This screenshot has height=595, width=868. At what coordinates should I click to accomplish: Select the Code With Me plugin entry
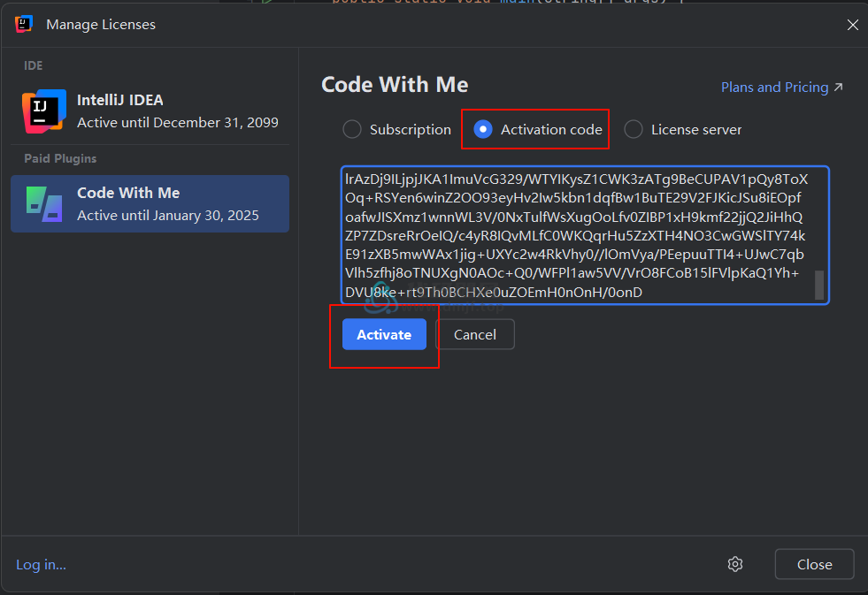[x=150, y=204]
